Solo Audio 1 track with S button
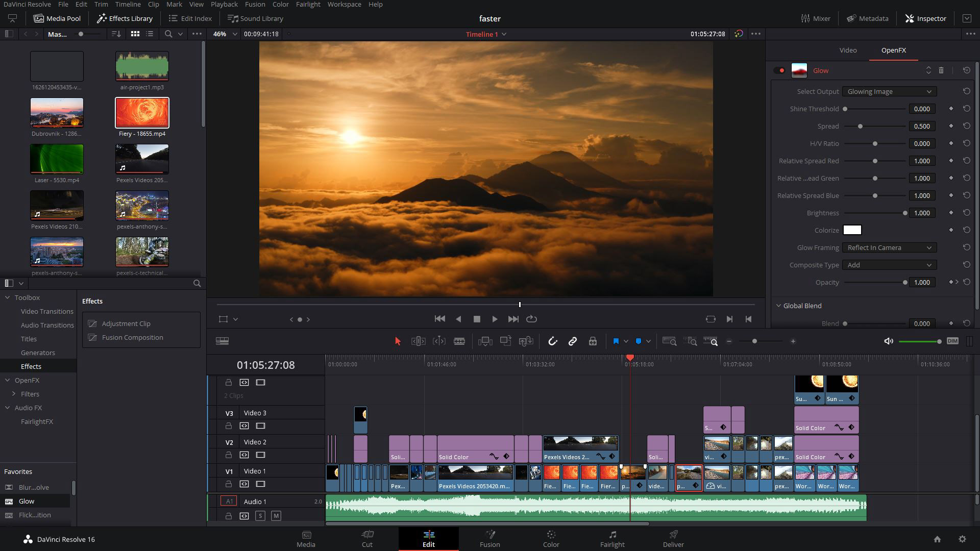The width and height of the screenshot is (980, 551). (260, 516)
